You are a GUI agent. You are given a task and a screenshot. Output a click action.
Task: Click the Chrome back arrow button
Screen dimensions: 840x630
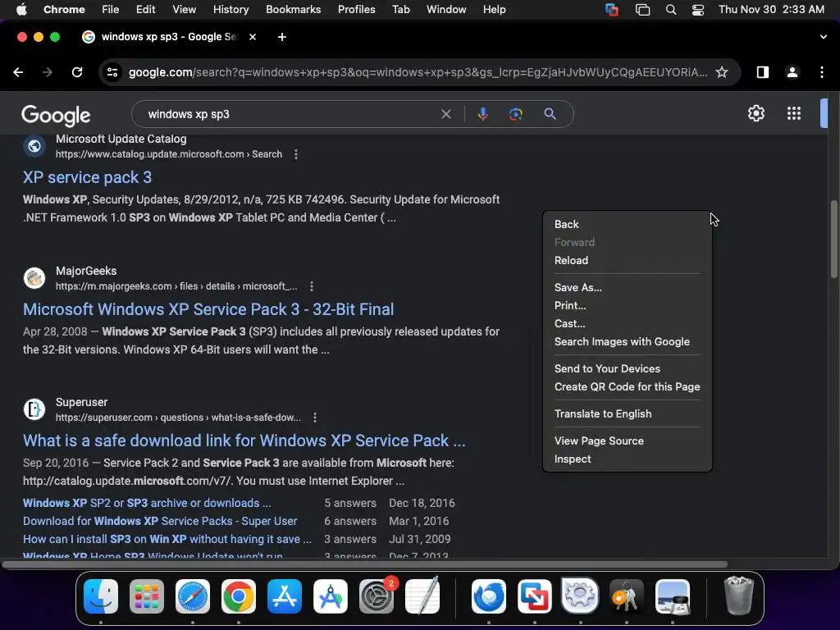pyautogui.click(x=18, y=72)
